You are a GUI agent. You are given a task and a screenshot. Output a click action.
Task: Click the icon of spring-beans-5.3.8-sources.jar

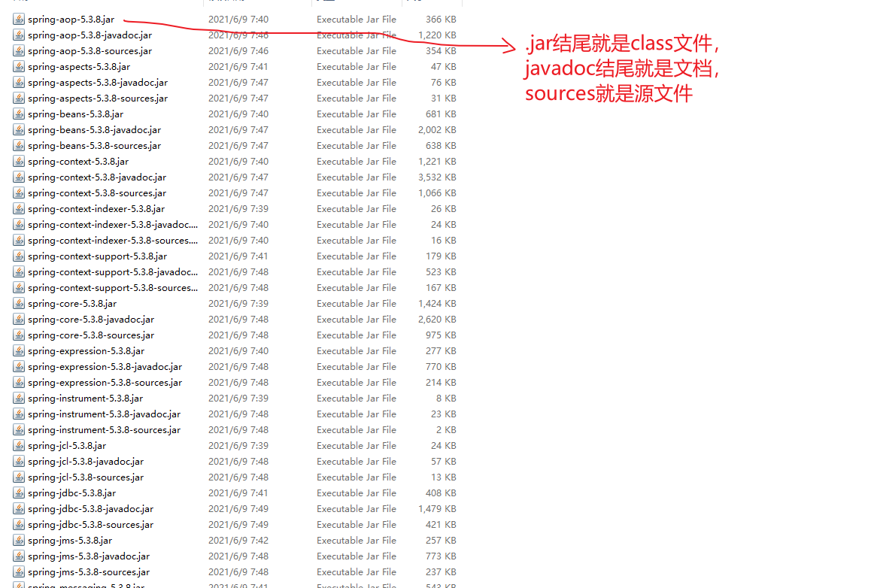19,145
